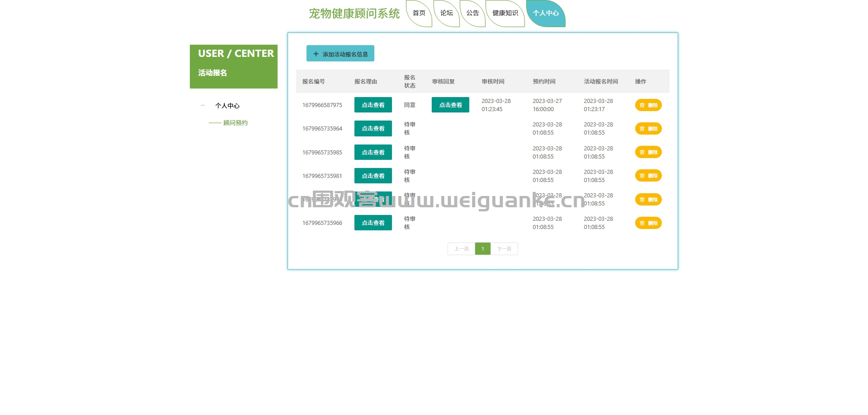Delete entry 1679965735966 with trash button

point(648,223)
